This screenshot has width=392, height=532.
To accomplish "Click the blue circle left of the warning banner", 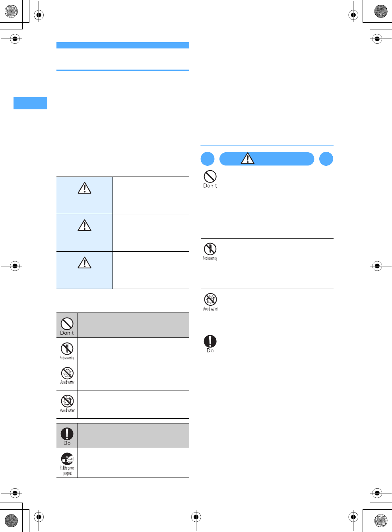I will tap(208, 159).
